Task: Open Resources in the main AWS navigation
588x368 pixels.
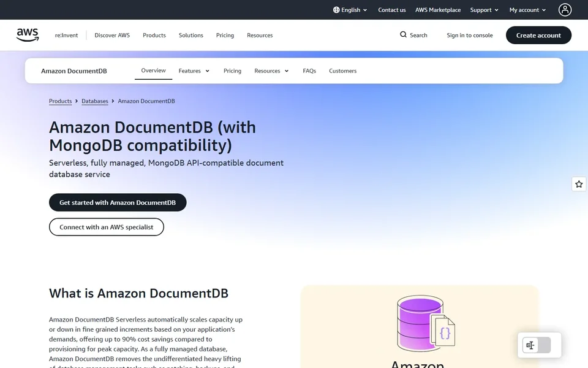Action: point(260,36)
